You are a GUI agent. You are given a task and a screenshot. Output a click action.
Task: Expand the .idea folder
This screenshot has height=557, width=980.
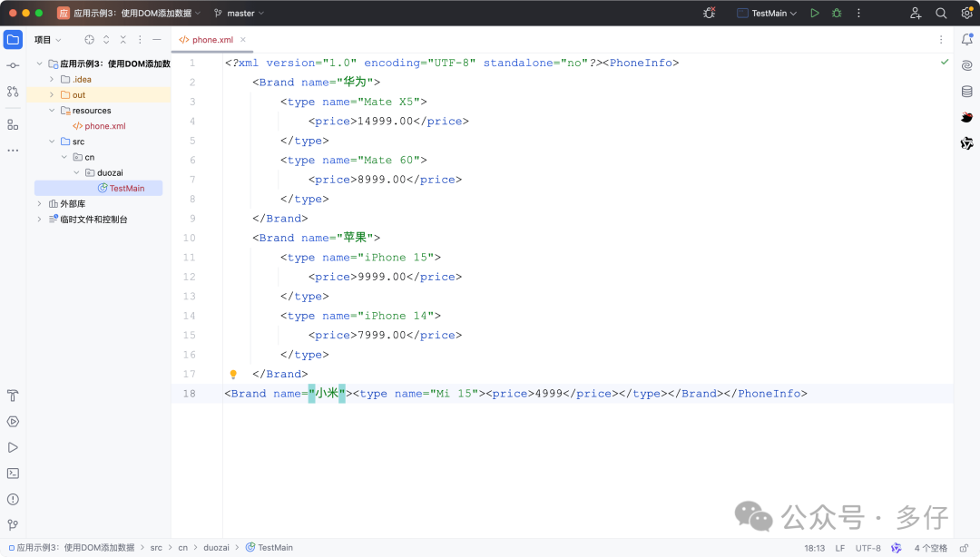(52, 80)
